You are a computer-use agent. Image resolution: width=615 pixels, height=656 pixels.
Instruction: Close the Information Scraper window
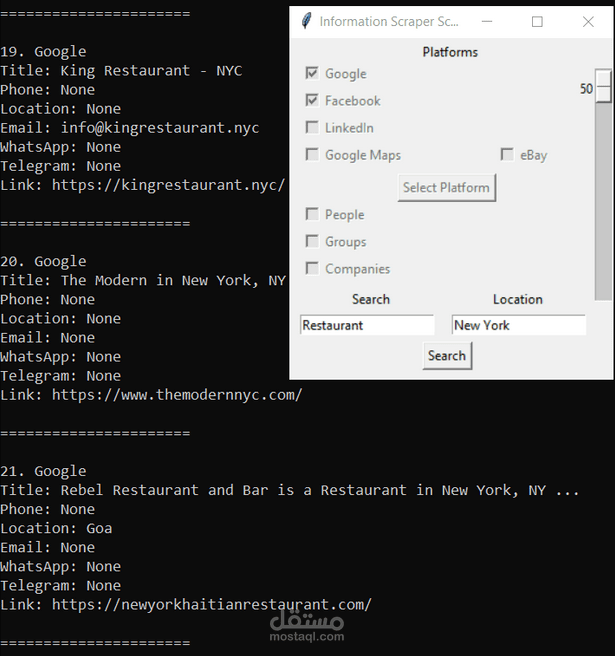[x=588, y=21]
